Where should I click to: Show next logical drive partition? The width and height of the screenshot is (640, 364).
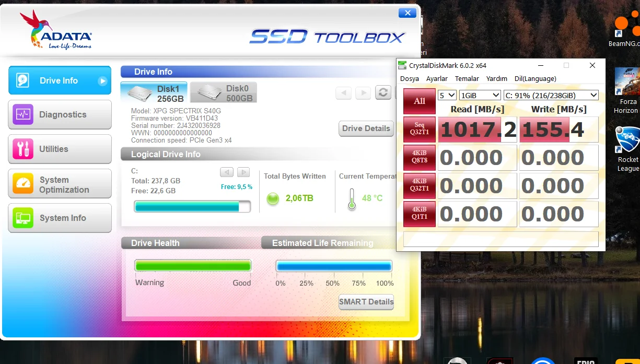pyautogui.click(x=243, y=172)
